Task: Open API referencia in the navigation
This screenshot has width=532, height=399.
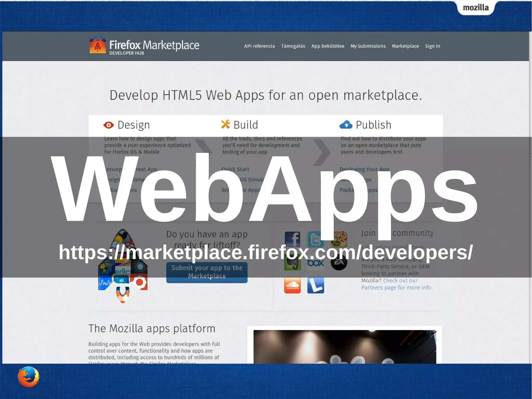Action: tap(259, 46)
